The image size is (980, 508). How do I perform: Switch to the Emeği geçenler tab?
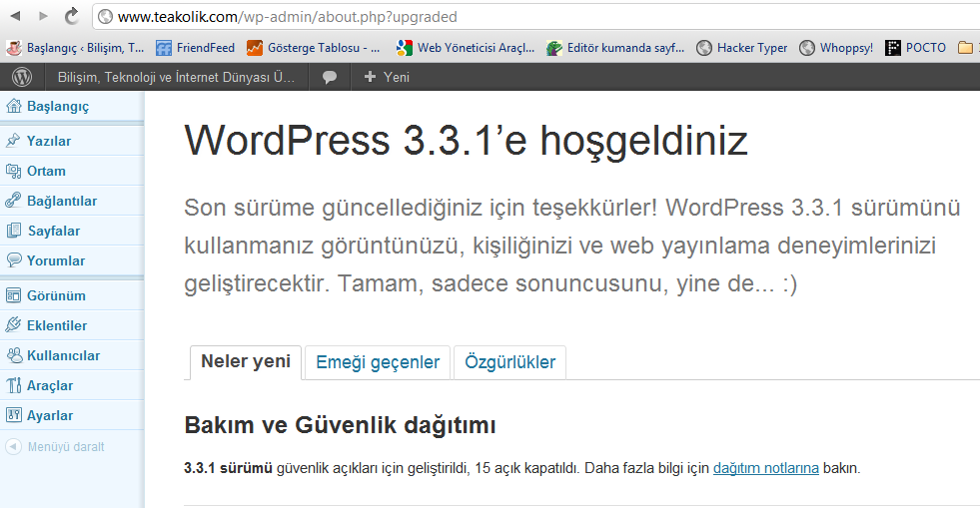pos(378,362)
